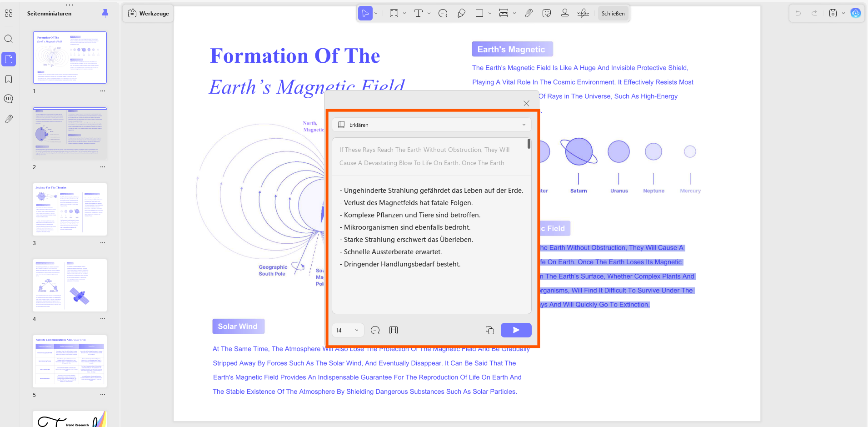Open the search panel in sidebar

click(x=9, y=39)
